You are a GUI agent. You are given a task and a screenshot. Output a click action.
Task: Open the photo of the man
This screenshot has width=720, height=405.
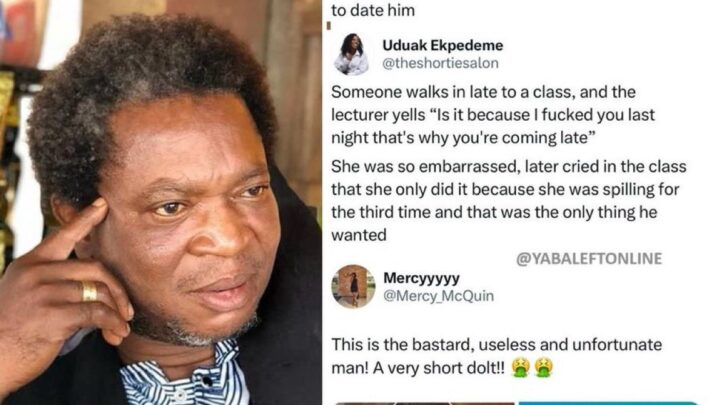click(161, 202)
